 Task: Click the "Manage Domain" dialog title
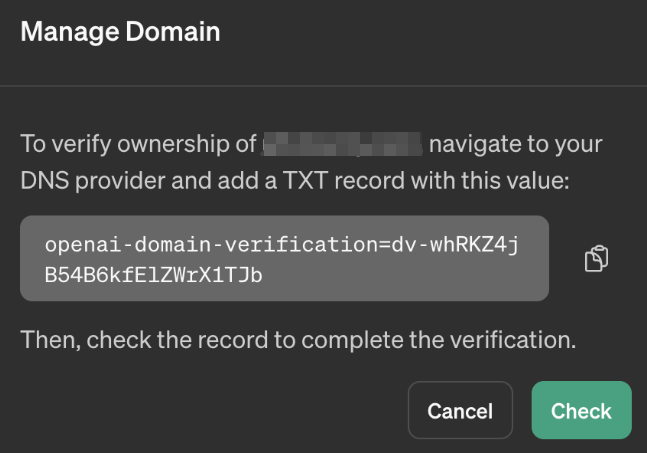click(120, 32)
